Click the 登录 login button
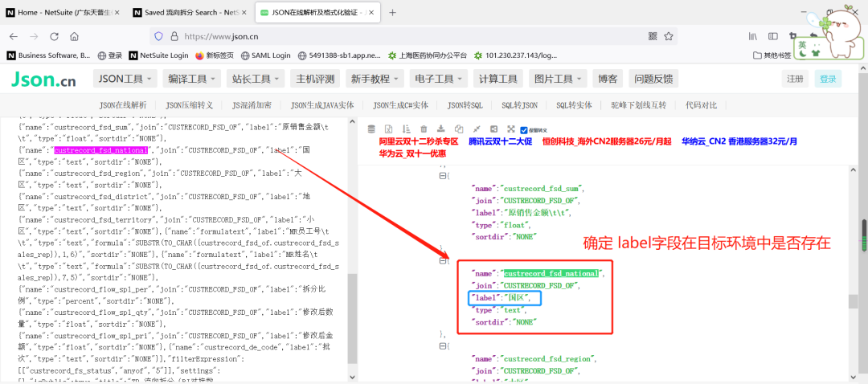 pyautogui.click(x=828, y=79)
